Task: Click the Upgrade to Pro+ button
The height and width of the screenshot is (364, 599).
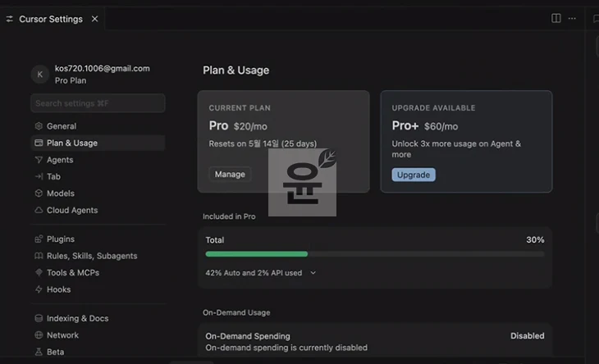Action: [x=414, y=175]
